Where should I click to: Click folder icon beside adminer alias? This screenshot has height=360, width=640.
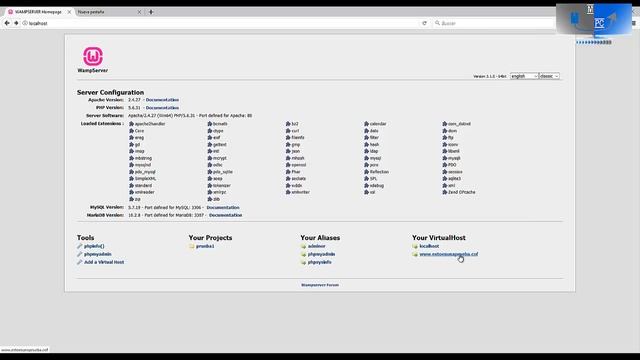[303, 246]
